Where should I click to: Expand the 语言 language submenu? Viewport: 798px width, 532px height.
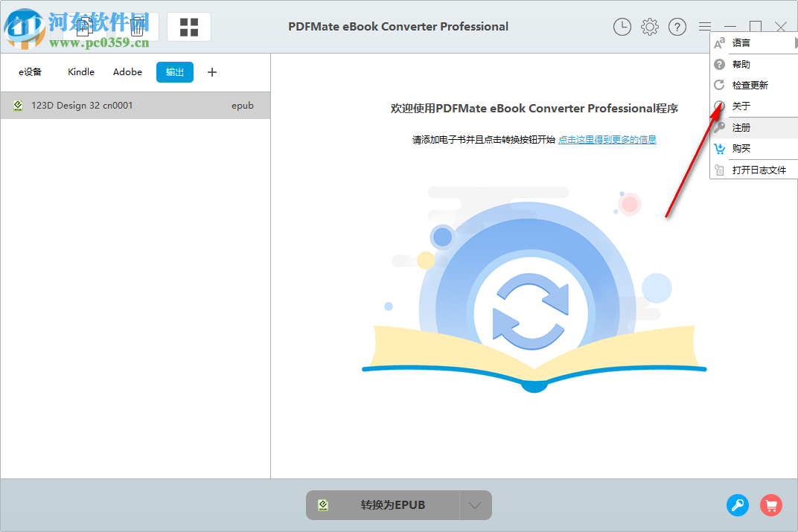[741, 42]
